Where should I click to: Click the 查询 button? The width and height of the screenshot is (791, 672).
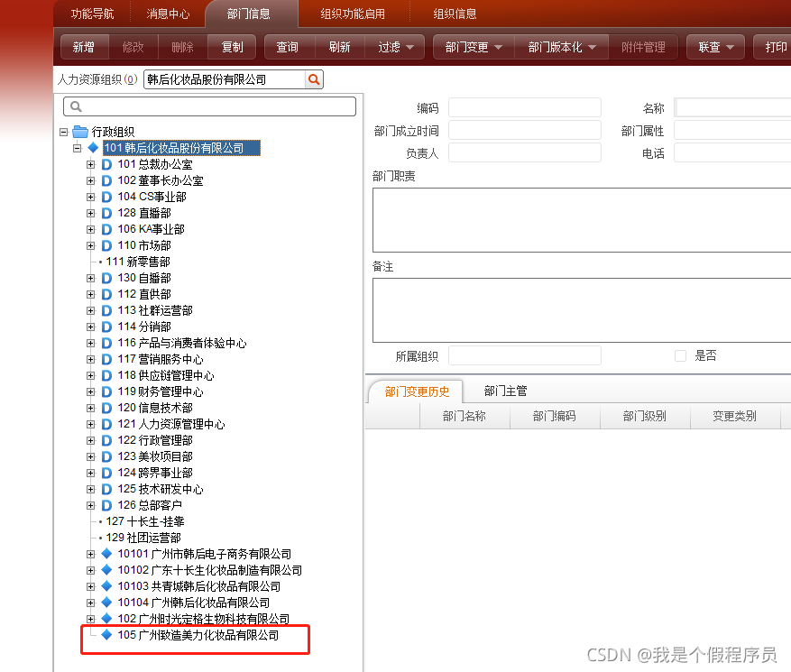288,47
